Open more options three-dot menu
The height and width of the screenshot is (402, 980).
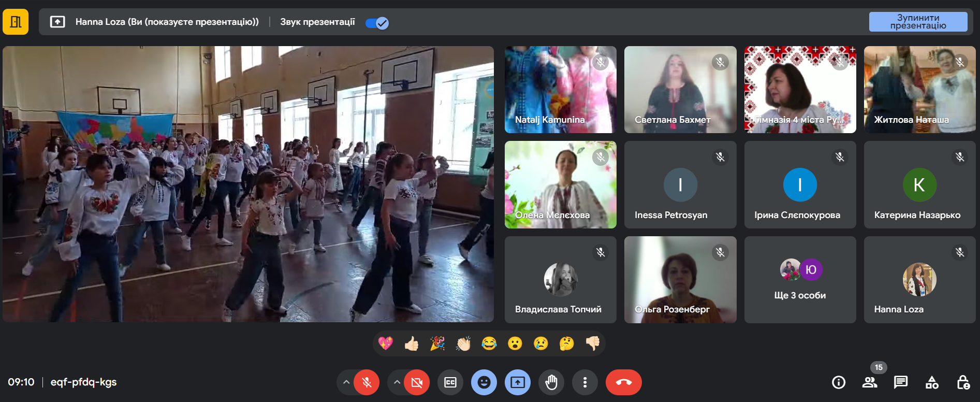point(584,382)
